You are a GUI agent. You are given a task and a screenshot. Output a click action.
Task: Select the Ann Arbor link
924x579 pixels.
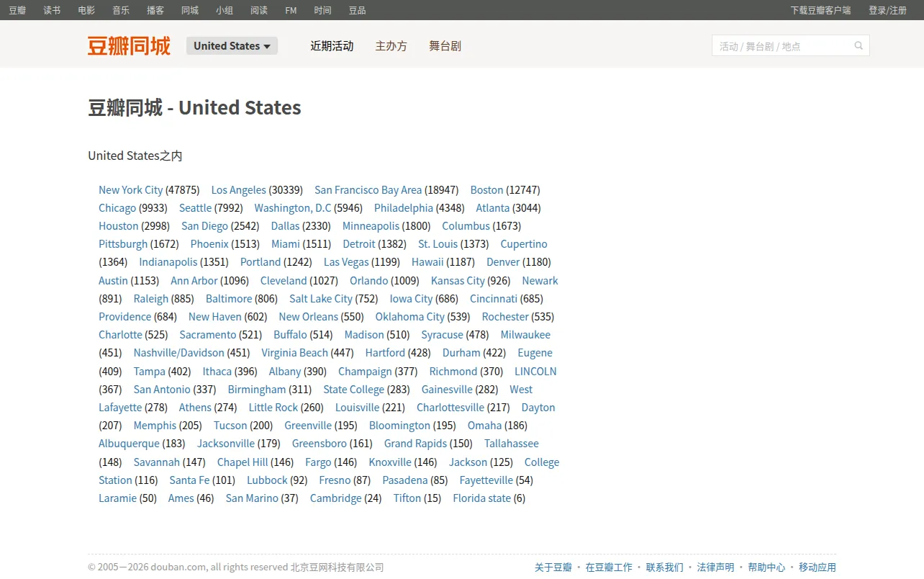coord(194,281)
